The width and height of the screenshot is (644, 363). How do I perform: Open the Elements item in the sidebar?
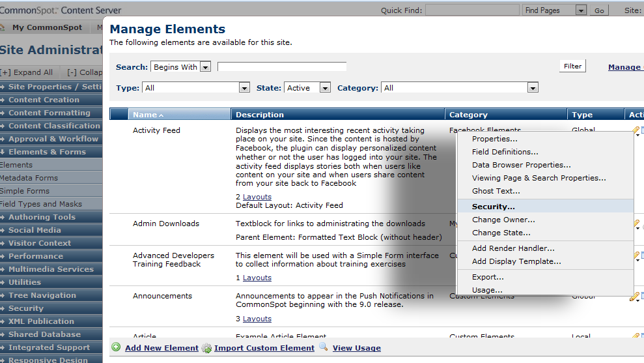click(51, 165)
